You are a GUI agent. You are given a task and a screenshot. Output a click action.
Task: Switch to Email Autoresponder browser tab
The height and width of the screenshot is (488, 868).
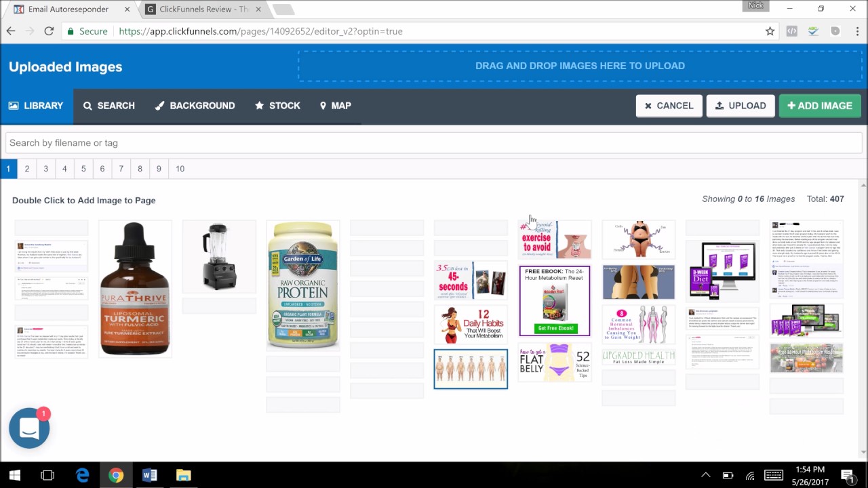pyautogui.click(x=71, y=9)
